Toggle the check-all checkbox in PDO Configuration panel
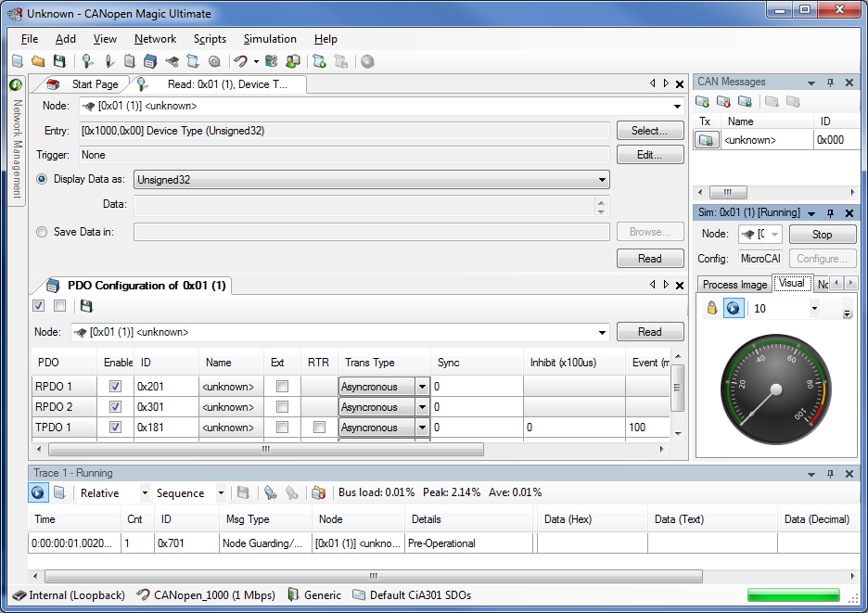 tap(38, 304)
